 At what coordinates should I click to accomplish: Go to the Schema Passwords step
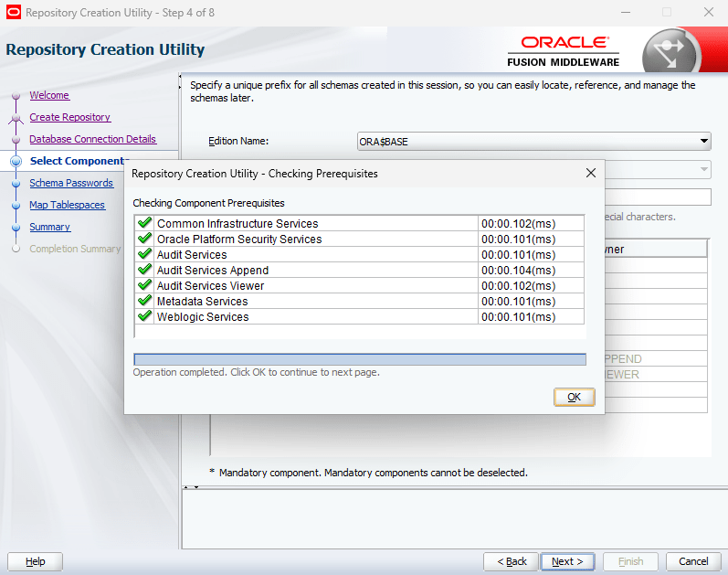click(71, 183)
